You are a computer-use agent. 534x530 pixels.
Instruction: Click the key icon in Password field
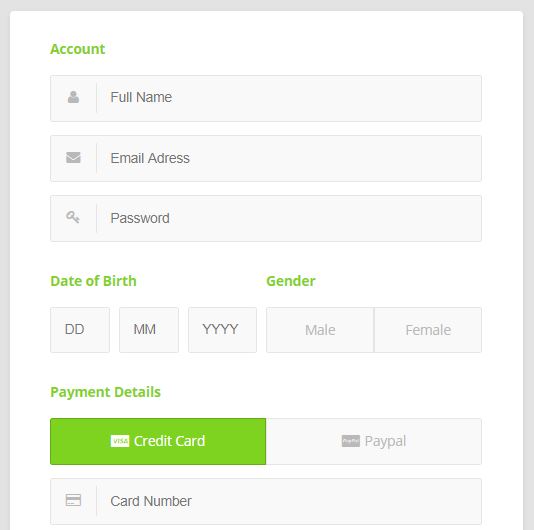pos(73,217)
